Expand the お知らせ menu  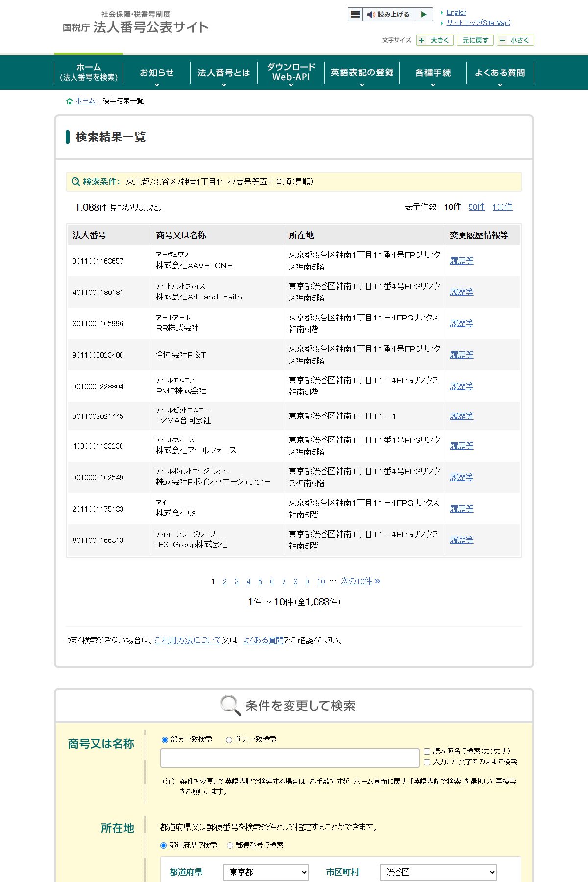[157, 73]
